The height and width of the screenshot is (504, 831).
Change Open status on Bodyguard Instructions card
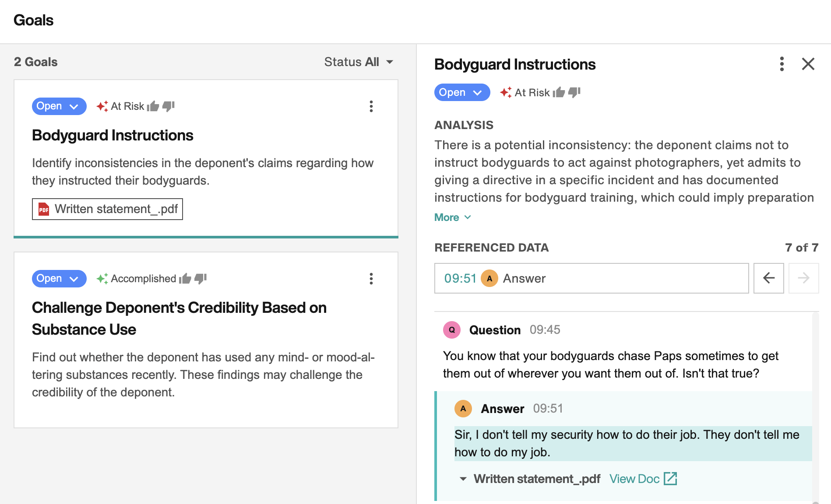59,106
